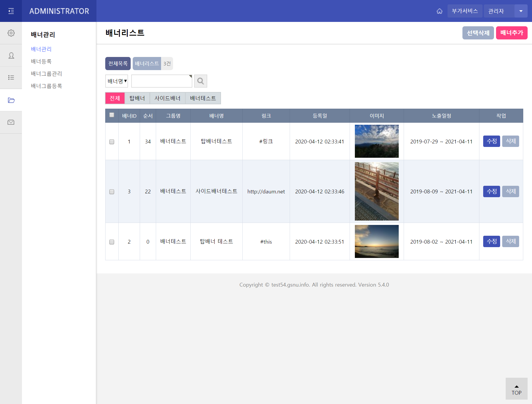Check the row checkbox for banner ID 3
Image resolution: width=532 pixels, height=404 pixels.
point(112,192)
